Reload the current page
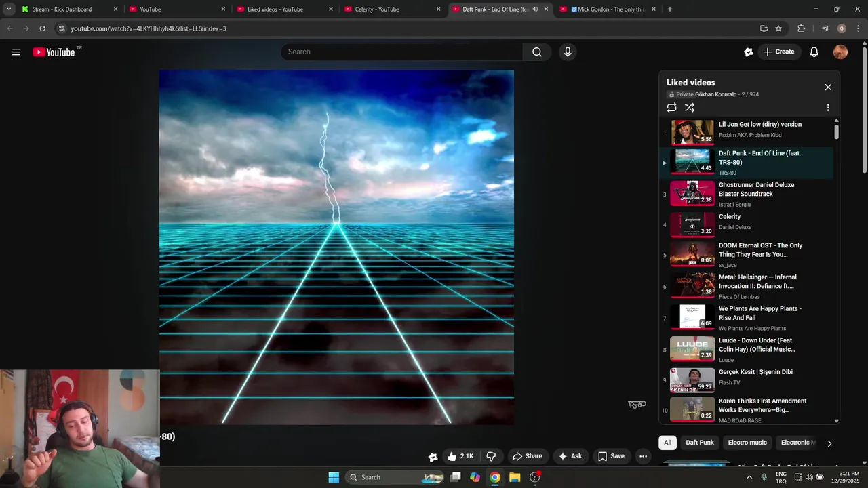Image resolution: width=868 pixels, height=488 pixels. 42,28
